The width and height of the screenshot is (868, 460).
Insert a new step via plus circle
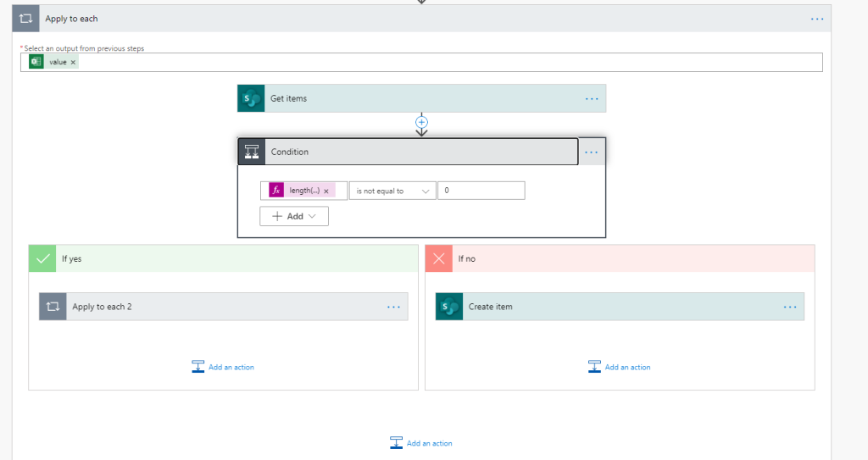pos(421,122)
